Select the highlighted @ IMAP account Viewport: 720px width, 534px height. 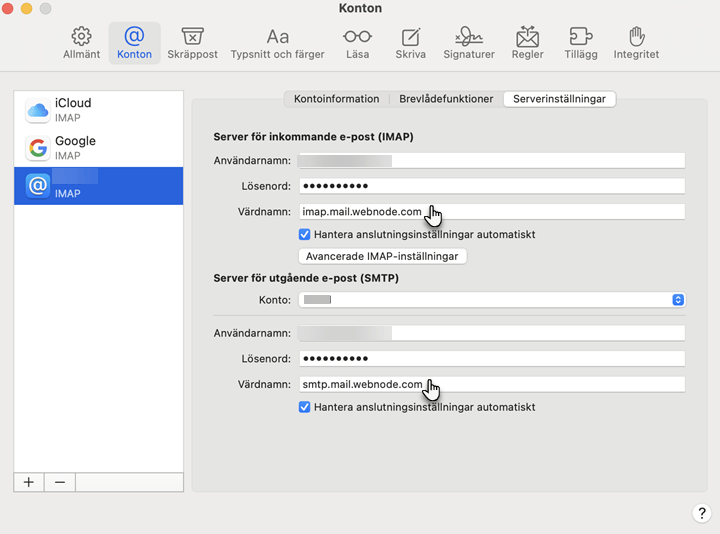coord(99,185)
